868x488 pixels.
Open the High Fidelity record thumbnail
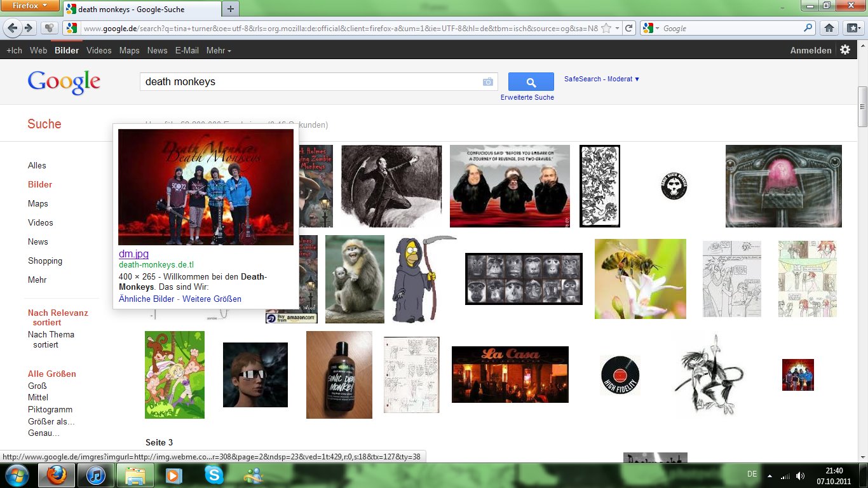click(620, 375)
